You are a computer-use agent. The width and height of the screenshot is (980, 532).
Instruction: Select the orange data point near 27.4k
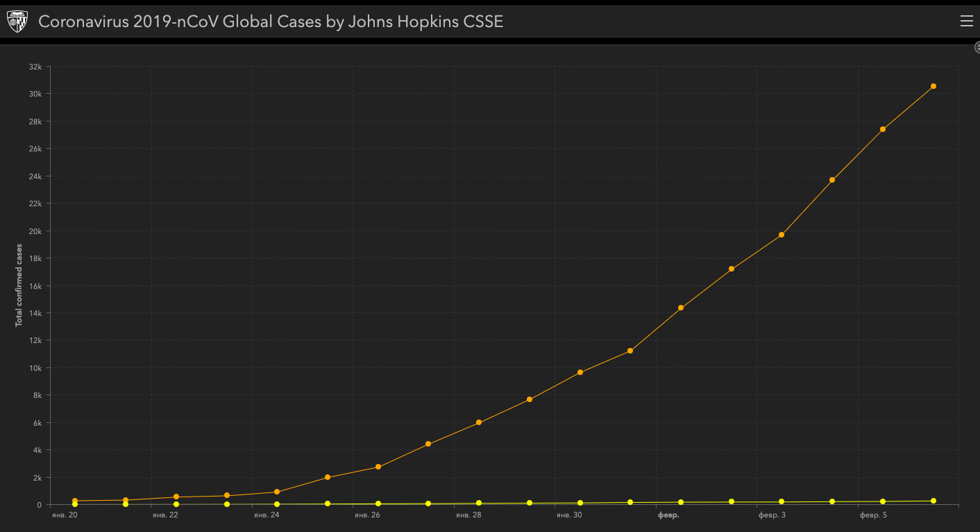tap(883, 129)
